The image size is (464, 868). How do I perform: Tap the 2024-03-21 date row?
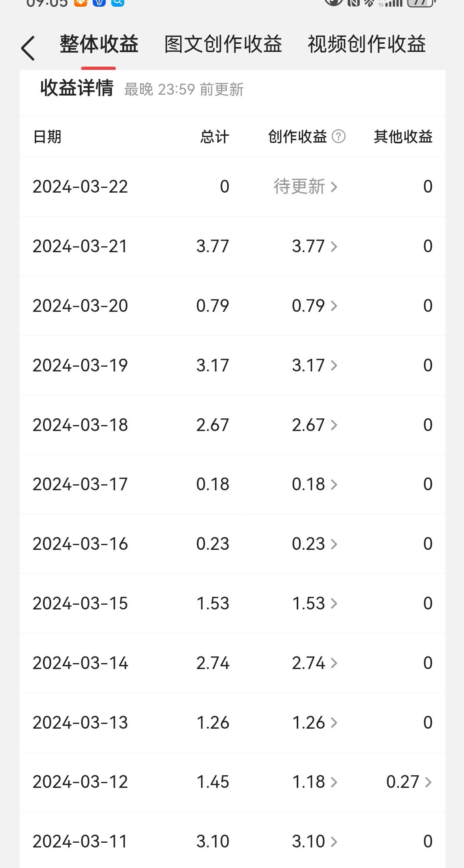pos(232,246)
